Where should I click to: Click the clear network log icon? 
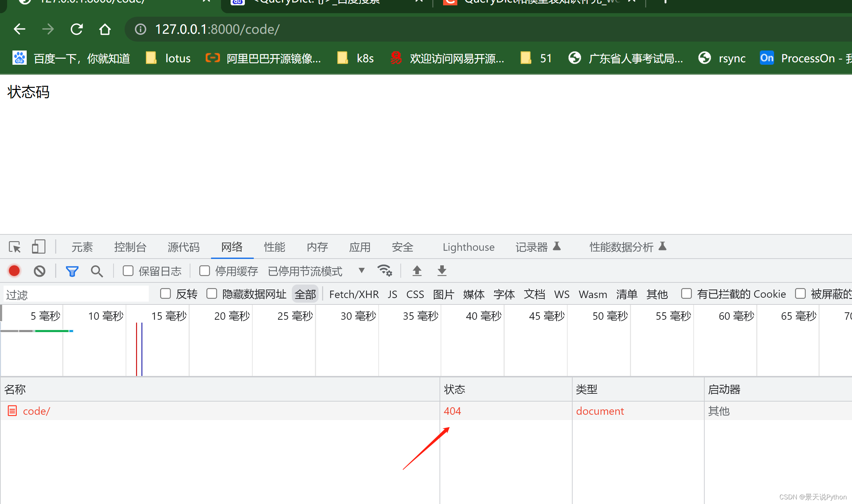coord(39,271)
